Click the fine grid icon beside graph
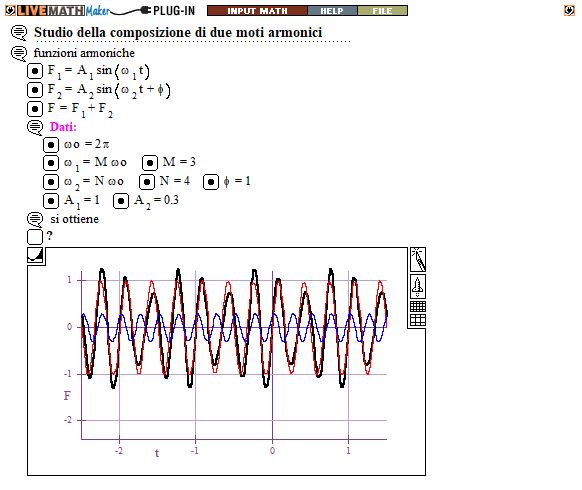 [418, 307]
